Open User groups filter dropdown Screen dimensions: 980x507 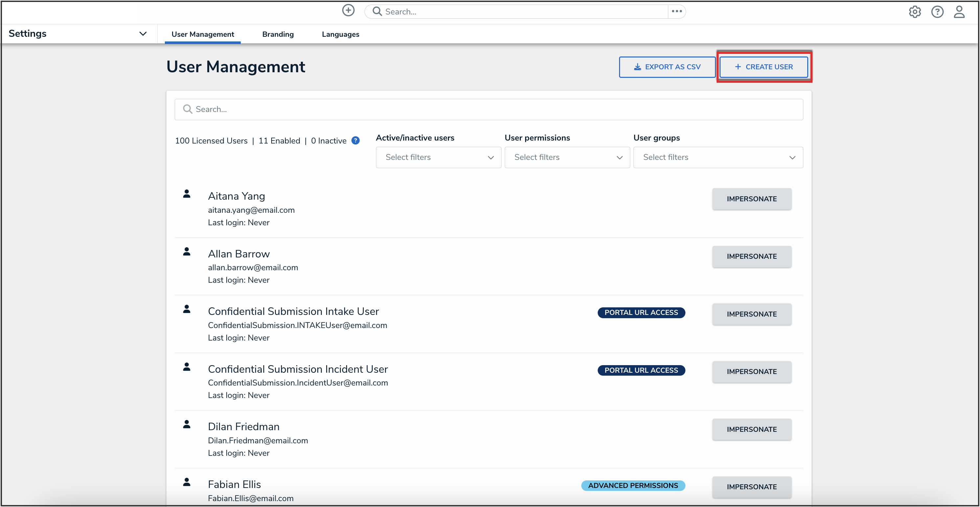(x=718, y=158)
